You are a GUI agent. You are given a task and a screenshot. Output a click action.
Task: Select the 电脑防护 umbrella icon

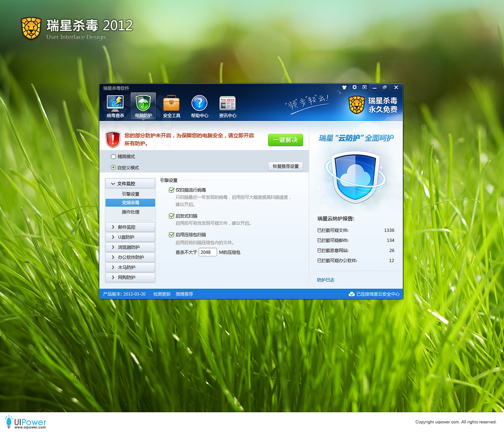143,104
